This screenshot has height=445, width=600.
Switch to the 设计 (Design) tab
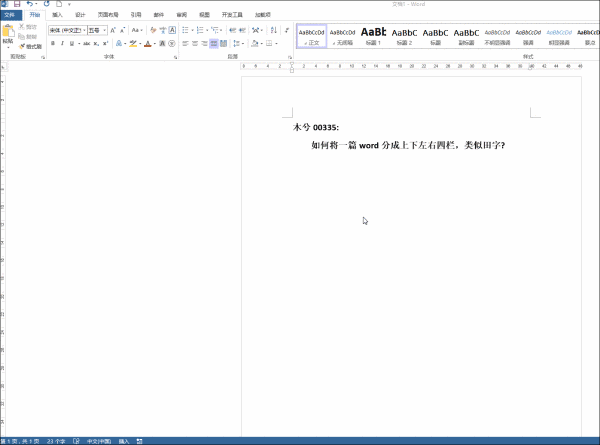[x=80, y=15]
